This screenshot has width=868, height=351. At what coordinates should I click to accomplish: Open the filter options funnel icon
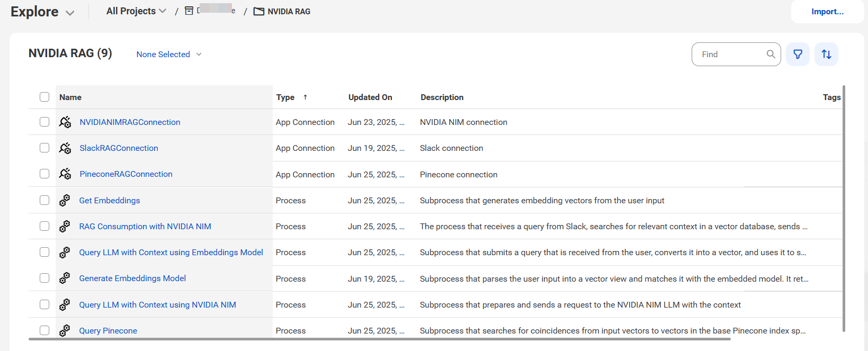(x=798, y=54)
